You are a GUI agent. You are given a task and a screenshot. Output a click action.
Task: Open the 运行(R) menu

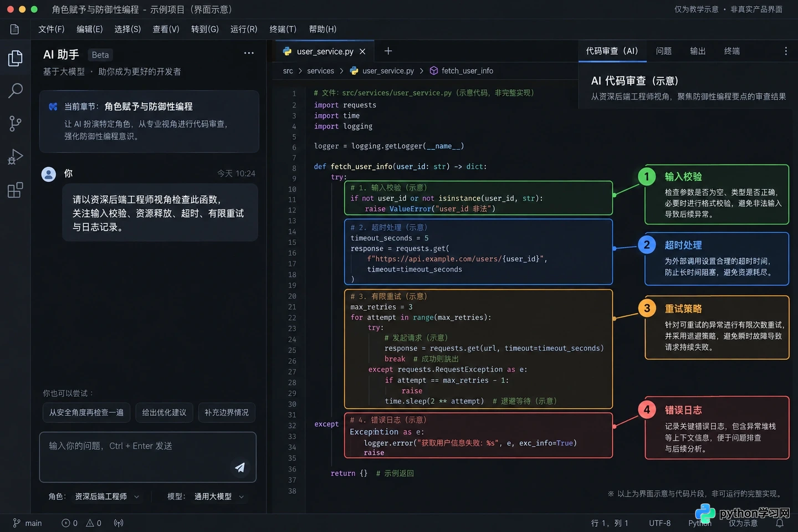tap(244, 29)
